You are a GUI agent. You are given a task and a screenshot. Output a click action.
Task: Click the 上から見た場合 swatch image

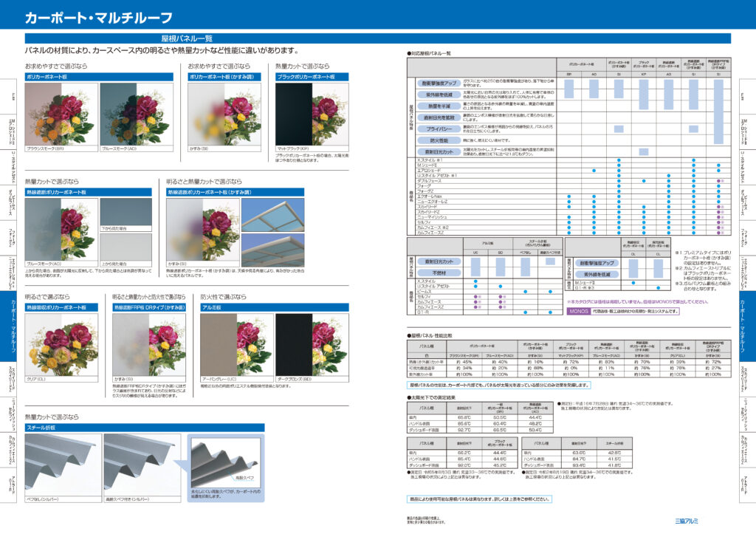coord(126,247)
